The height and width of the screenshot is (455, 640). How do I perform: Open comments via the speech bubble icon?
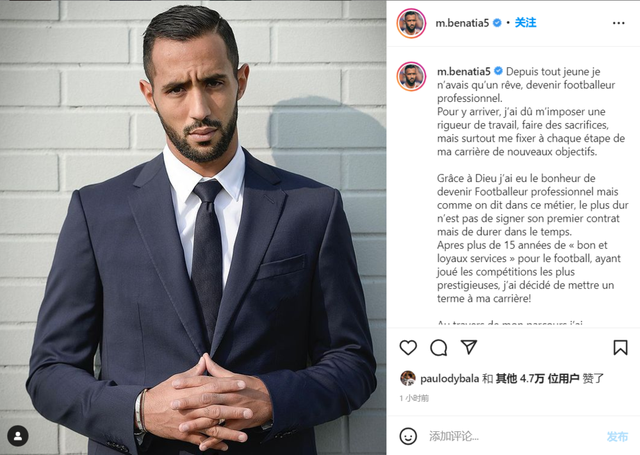pos(439,348)
